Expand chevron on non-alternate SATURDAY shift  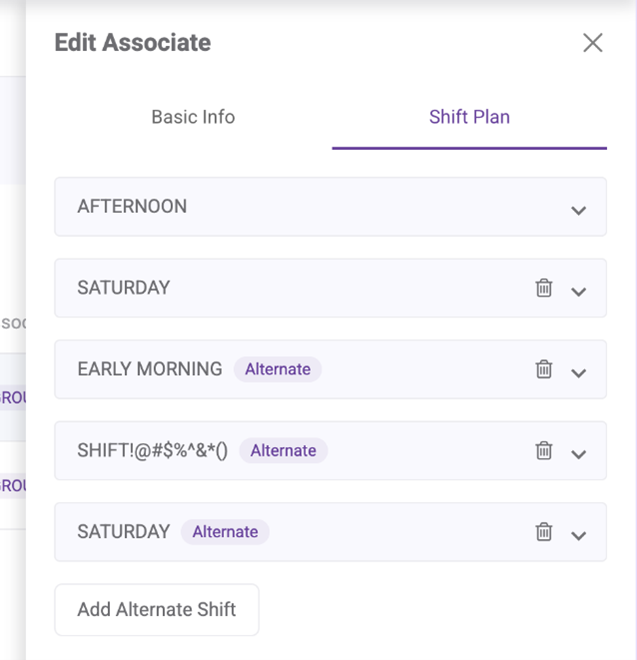coord(578,291)
